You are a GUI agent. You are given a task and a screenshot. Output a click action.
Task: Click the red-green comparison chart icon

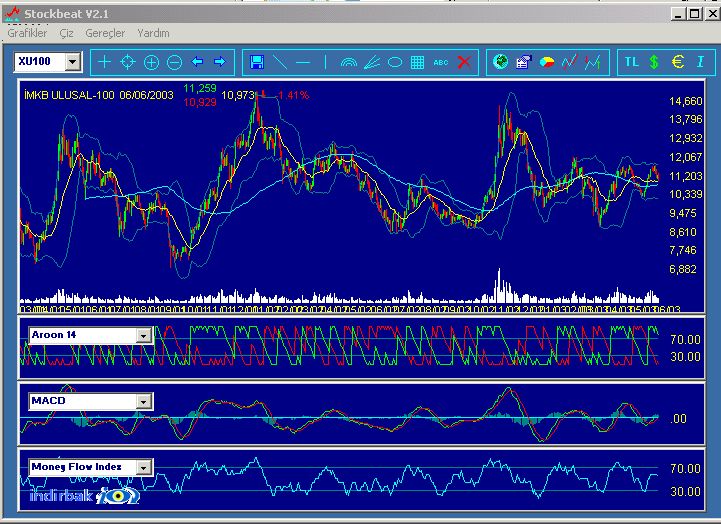point(593,62)
